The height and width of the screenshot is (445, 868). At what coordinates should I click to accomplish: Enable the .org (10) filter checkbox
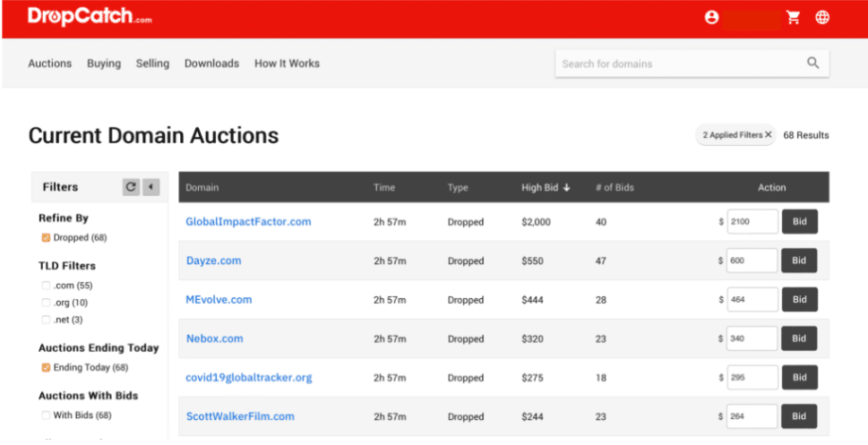(46, 303)
